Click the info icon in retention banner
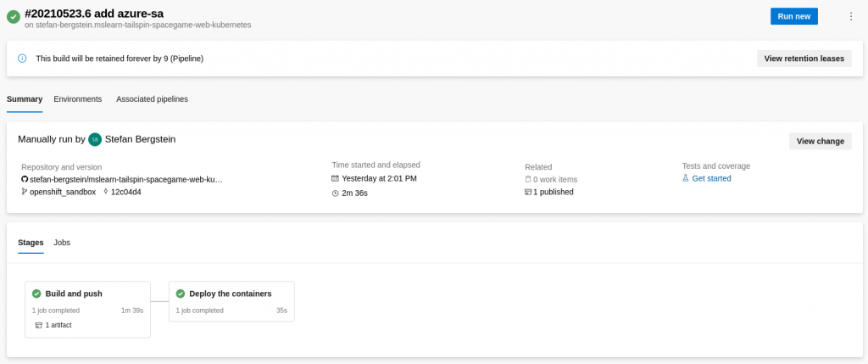This screenshot has height=364, width=868. pyautogui.click(x=22, y=59)
